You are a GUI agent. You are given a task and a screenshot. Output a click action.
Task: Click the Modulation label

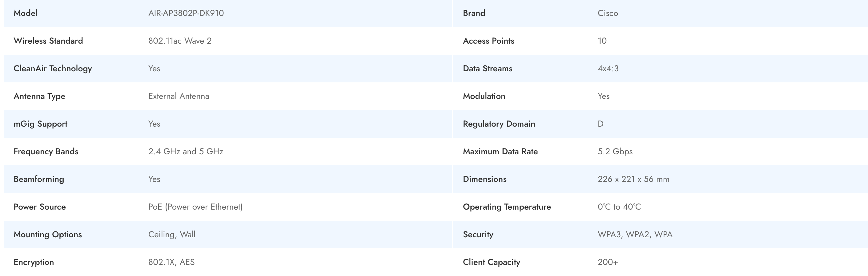pos(484,96)
